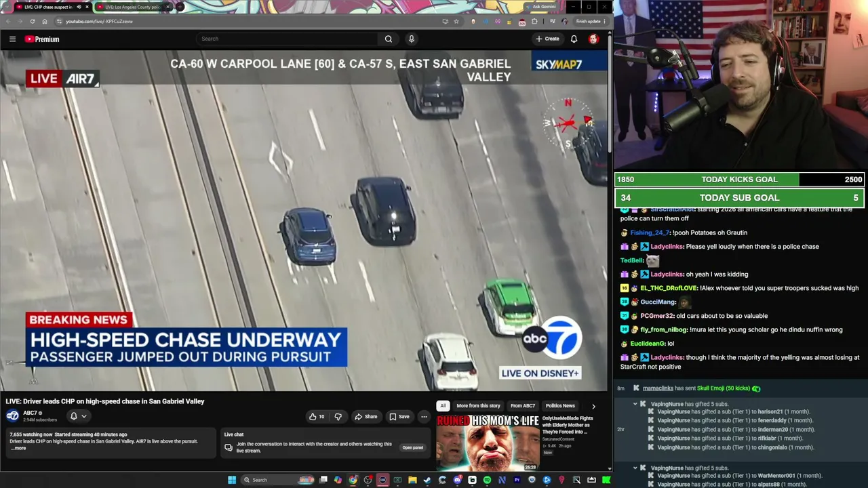The height and width of the screenshot is (488, 868).
Task: Open mamaclinks user link
Action: pyautogui.click(x=658, y=388)
